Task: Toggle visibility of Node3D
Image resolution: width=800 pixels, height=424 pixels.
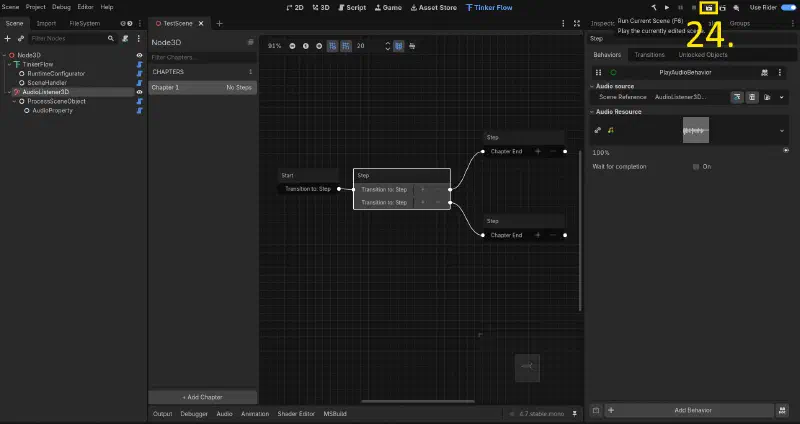Action: 139,55
